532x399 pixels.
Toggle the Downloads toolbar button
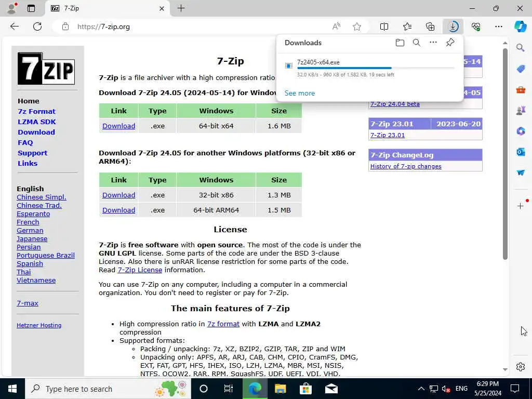(453, 26)
